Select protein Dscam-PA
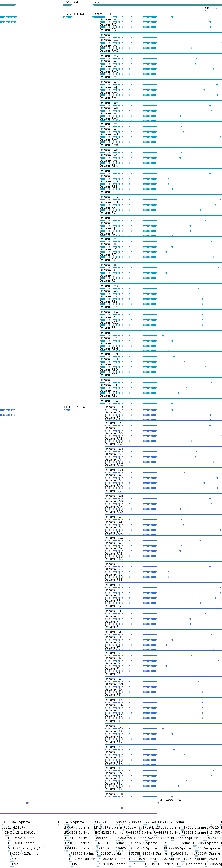Screen dimensions: 222x868 pos(113,412)
